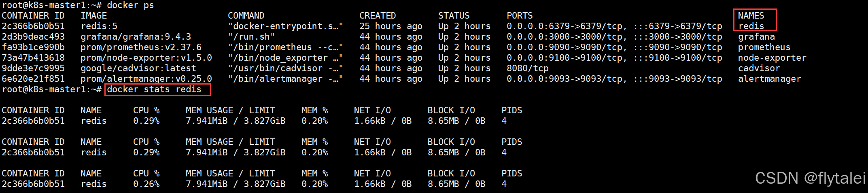Screen dimensions: 868x193
Task: Click alertmanager ports 9093->9093/tcp mapping
Action: point(614,79)
